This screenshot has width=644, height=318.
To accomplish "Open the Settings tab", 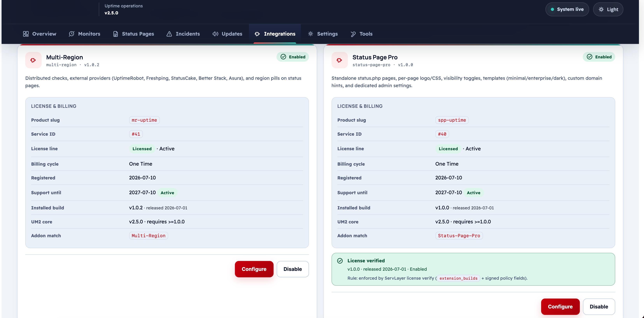I will point(323,34).
